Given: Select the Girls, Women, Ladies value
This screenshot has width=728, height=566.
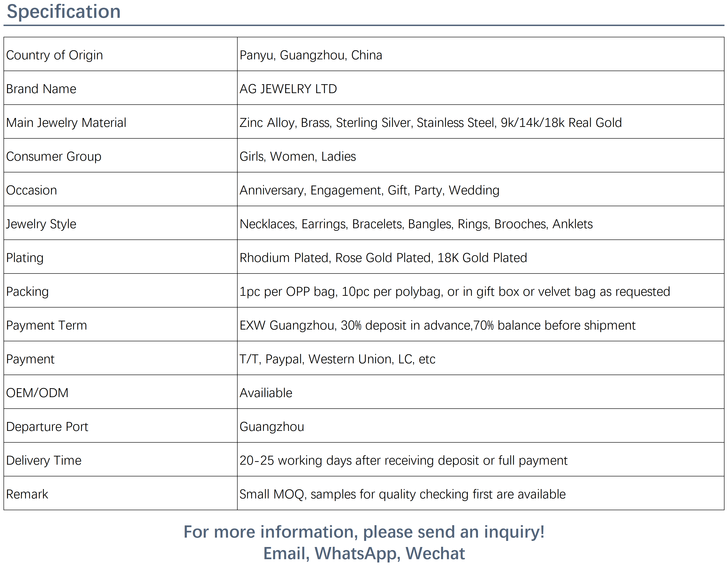Looking at the screenshot, I should point(298,156).
